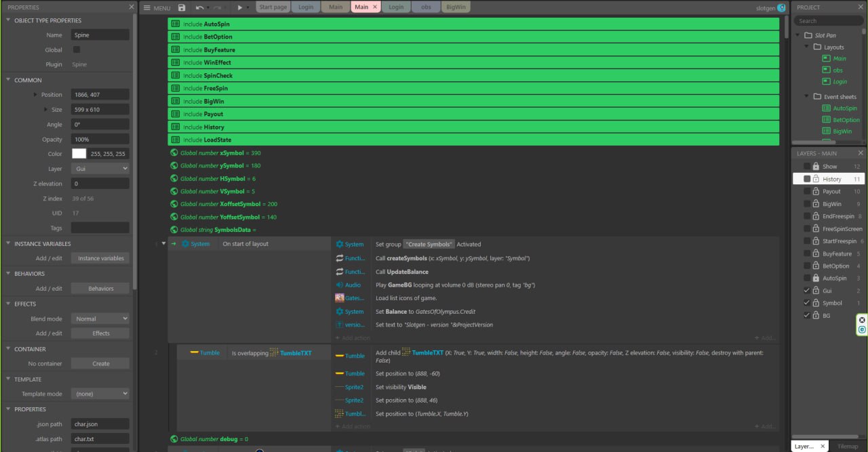Click the Instance variables button
Image resolution: width=868 pixels, height=452 pixels.
100,258
